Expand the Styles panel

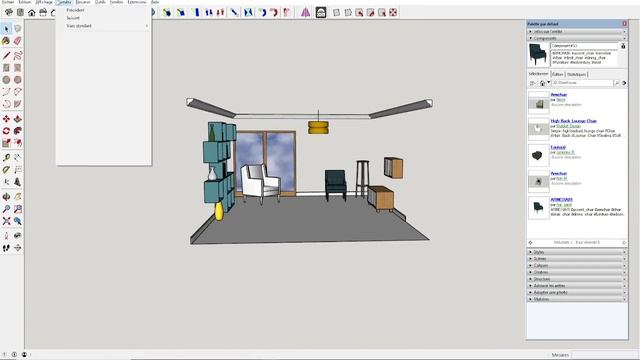click(577, 252)
